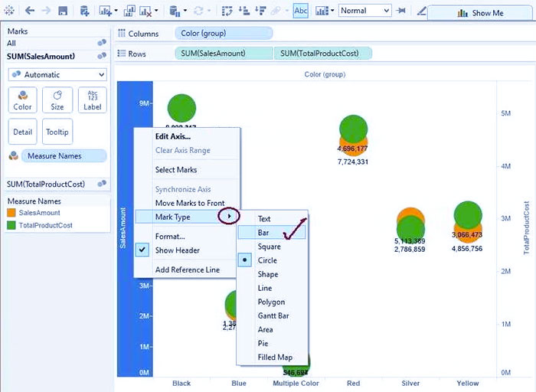
Task: Select Polygon mark type
Action: 272,302
